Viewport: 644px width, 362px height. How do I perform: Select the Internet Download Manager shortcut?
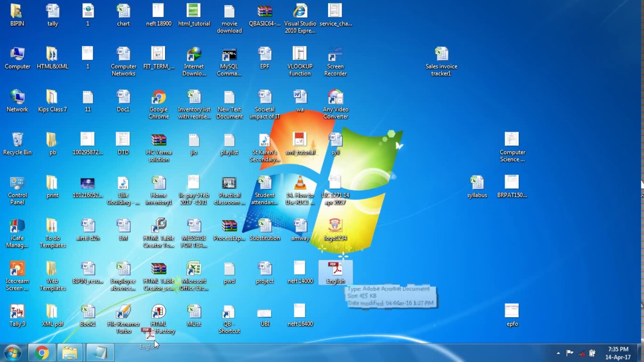[194, 54]
